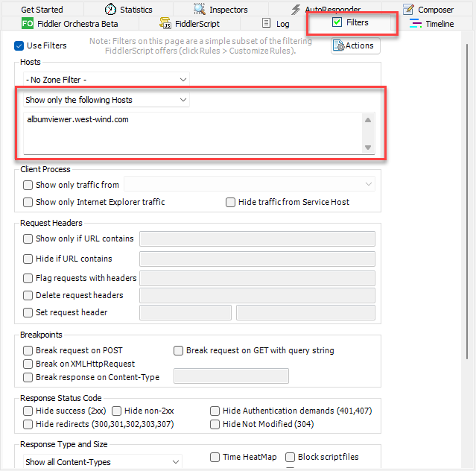Screen dimensions: 476x471
Task: Open the Get Started tab
Action: (42, 10)
